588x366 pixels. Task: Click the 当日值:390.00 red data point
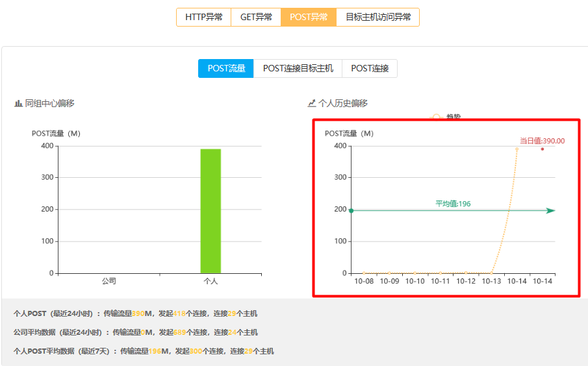(x=543, y=149)
